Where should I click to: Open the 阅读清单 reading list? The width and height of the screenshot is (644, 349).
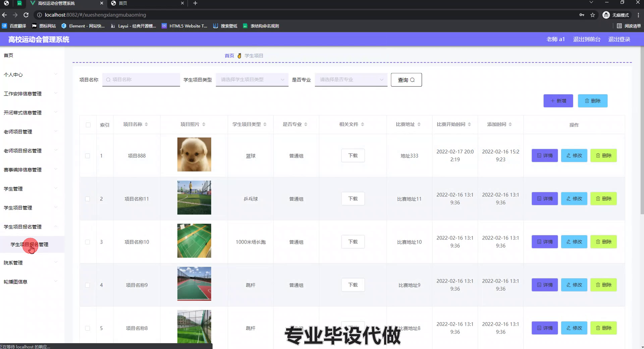[x=629, y=26]
